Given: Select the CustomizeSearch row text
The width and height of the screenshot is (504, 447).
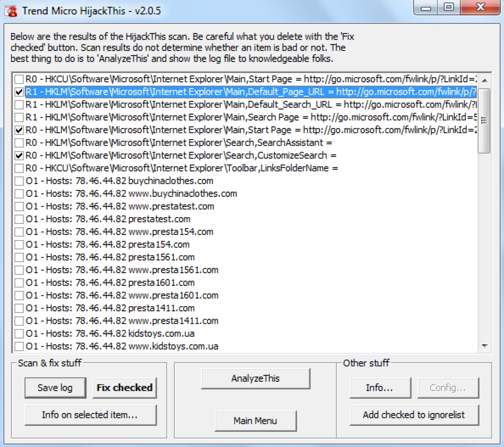Looking at the screenshot, I should pos(181,155).
